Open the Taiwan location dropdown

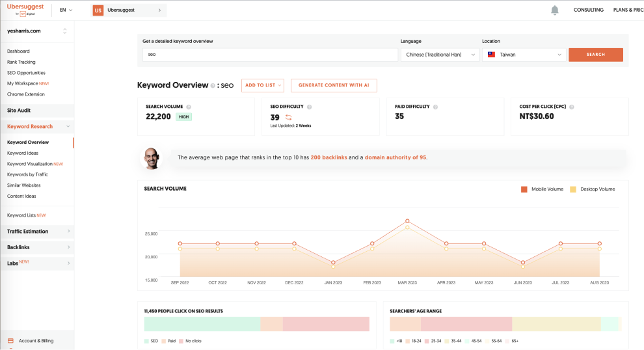[x=524, y=55]
